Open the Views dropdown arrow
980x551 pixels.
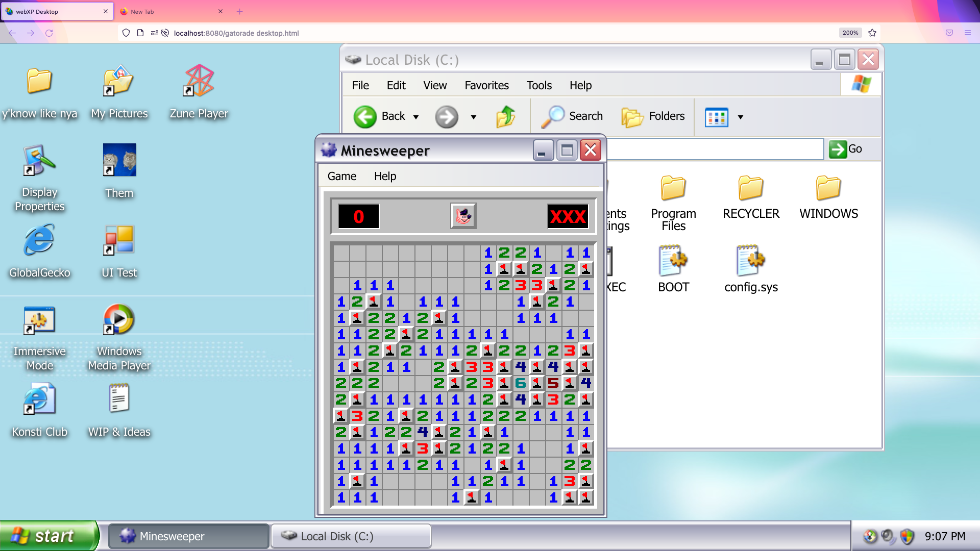pos(740,117)
